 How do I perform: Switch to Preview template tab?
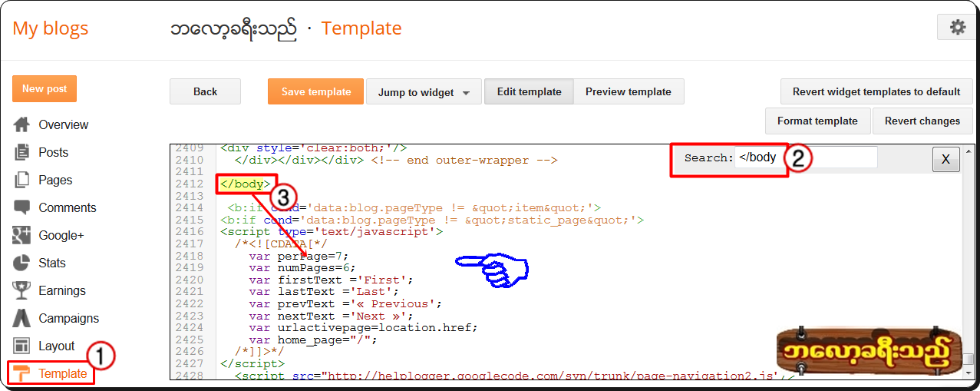(x=629, y=91)
